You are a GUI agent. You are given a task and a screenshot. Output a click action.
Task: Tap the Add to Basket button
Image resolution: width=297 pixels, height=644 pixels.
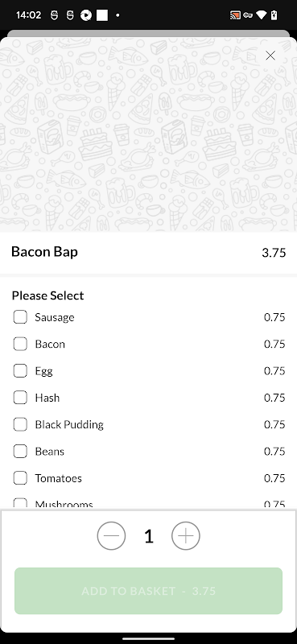148,591
